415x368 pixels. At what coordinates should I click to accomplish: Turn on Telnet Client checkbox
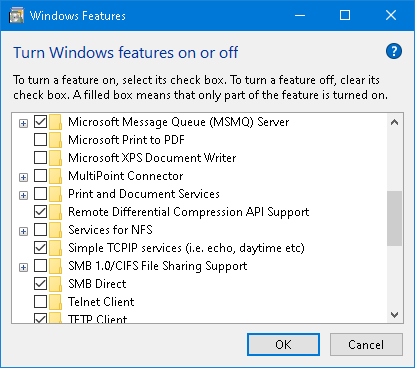40,302
